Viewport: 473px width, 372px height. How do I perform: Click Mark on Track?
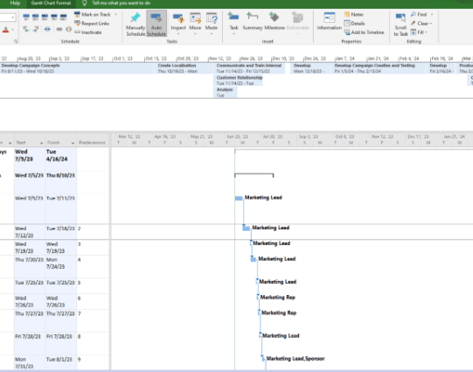pyautogui.click(x=93, y=15)
